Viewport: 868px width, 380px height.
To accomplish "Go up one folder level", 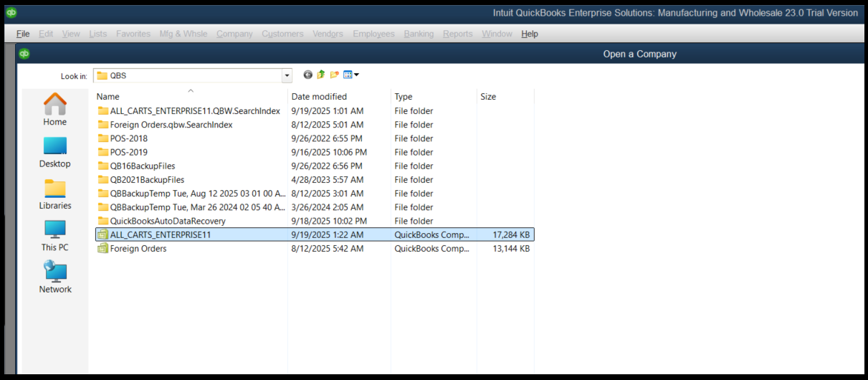I will 321,75.
